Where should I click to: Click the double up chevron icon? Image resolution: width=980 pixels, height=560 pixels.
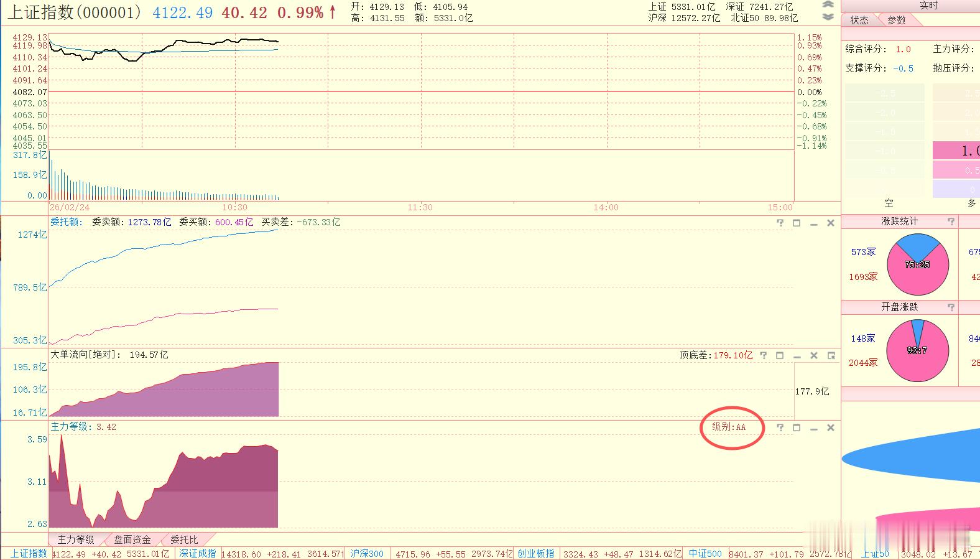tap(828, 5)
